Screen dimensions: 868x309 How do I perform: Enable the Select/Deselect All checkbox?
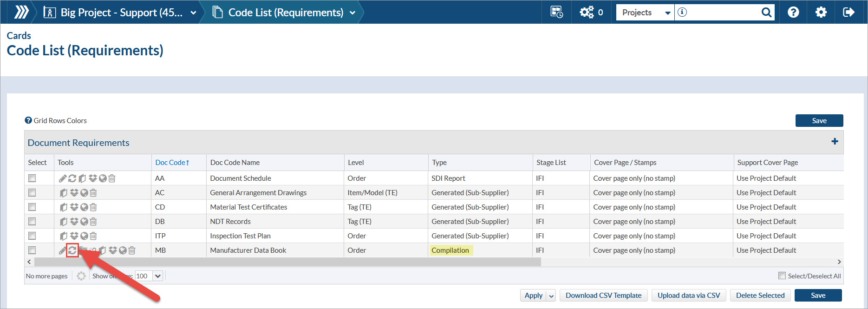(782, 276)
